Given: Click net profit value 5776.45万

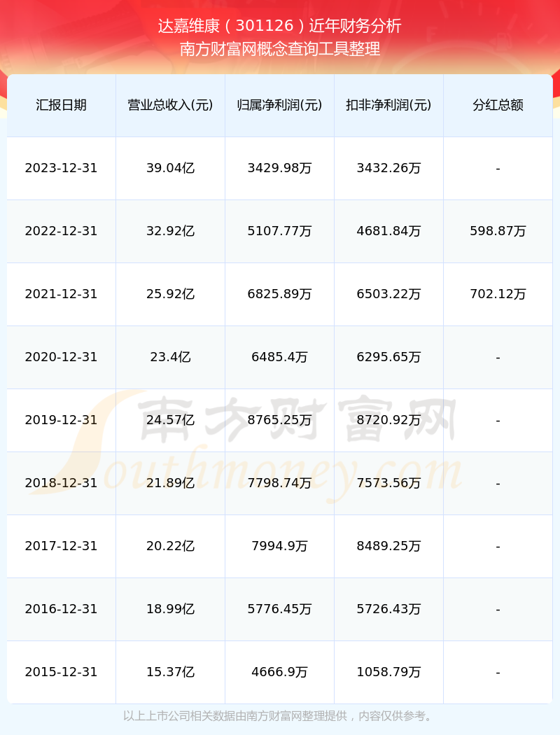Looking at the screenshot, I should point(280,610).
